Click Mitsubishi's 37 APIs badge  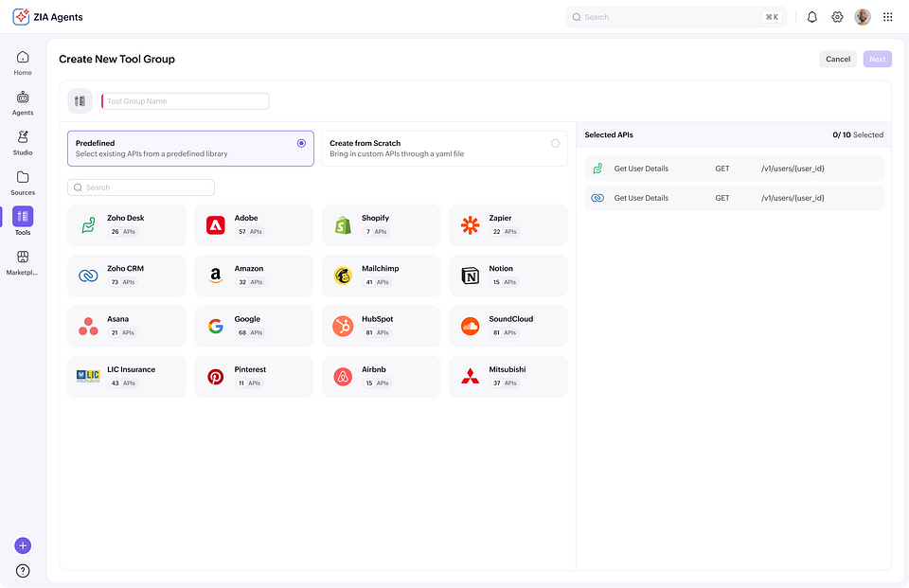pyautogui.click(x=505, y=383)
